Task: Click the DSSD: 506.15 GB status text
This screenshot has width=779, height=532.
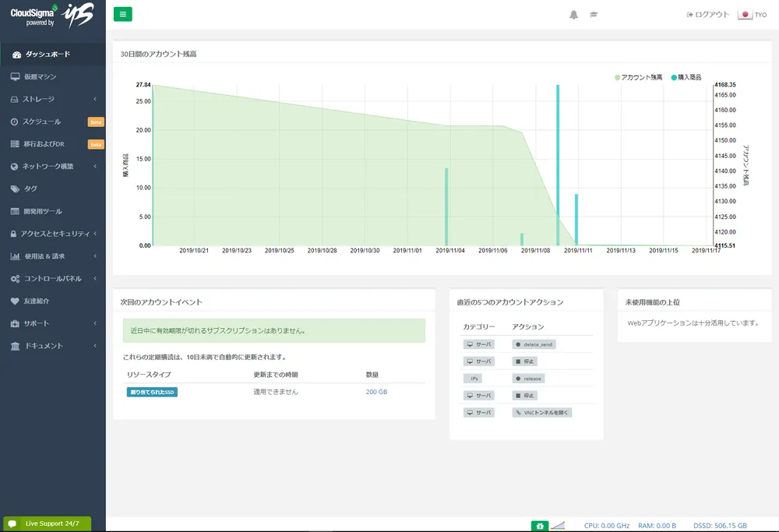Action: tap(720, 526)
